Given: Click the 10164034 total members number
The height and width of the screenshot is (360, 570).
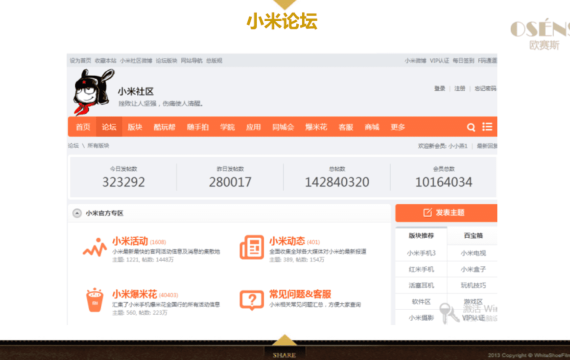Looking at the screenshot, I should 443,182.
